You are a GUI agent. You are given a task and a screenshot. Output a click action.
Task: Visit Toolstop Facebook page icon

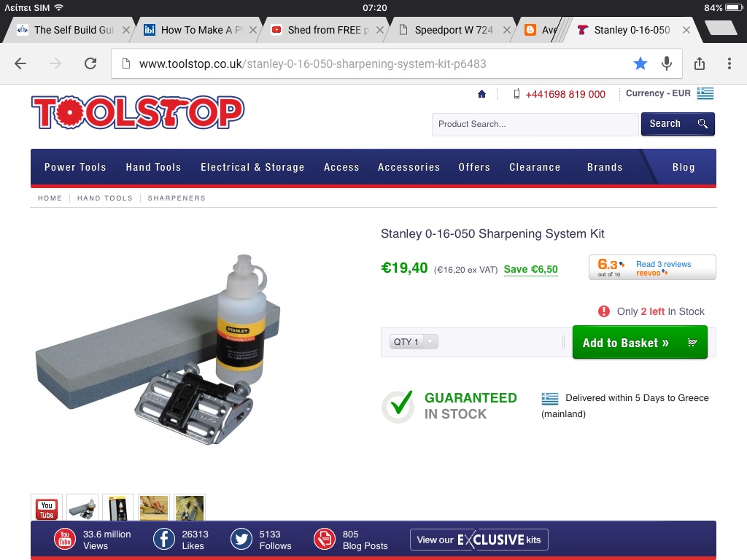163,540
